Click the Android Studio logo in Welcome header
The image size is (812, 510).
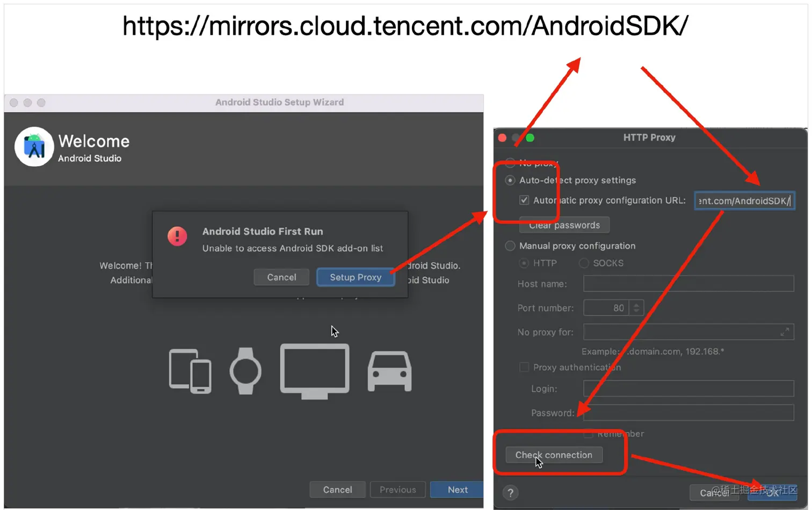coord(34,147)
